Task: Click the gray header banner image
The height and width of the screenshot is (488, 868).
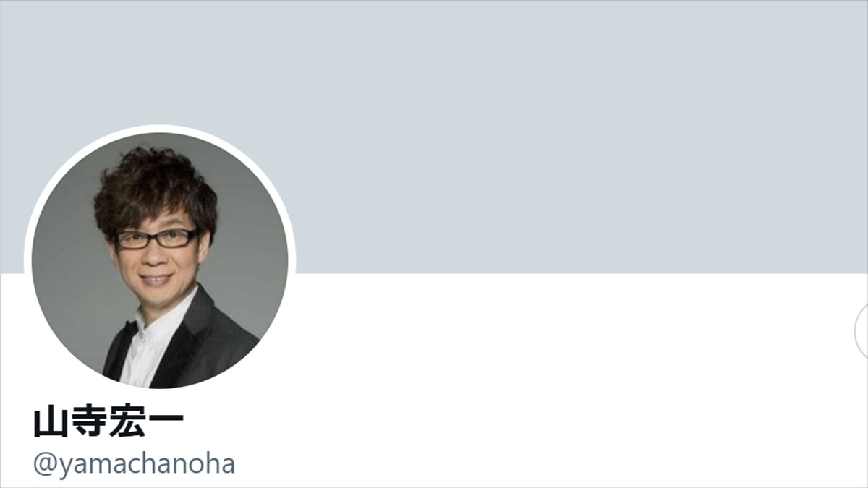Action: tap(434, 137)
